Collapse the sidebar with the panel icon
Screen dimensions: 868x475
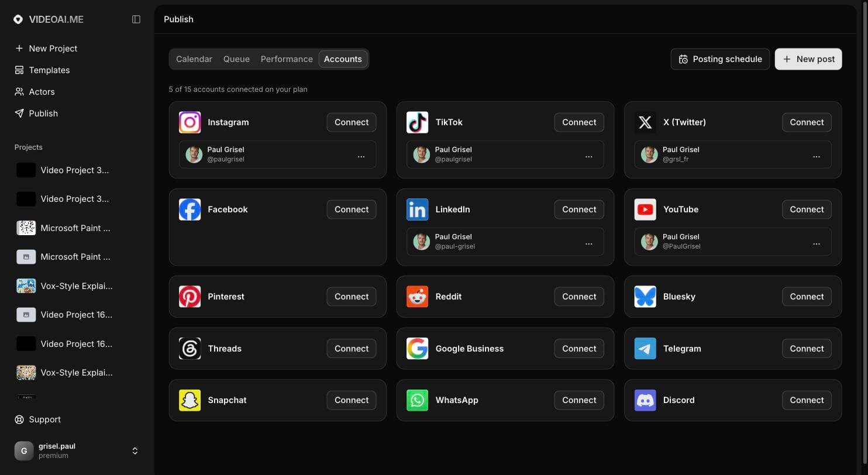click(136, 19)
